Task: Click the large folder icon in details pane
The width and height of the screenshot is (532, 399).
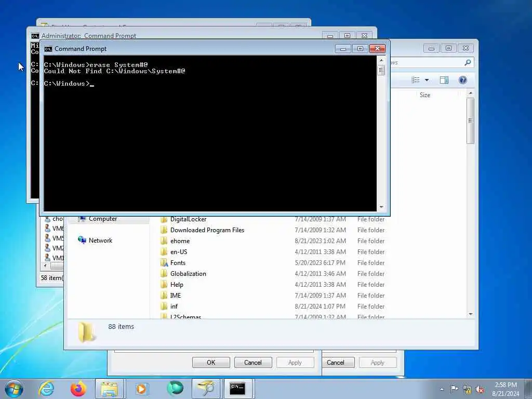Action: [x=86, y=332]
